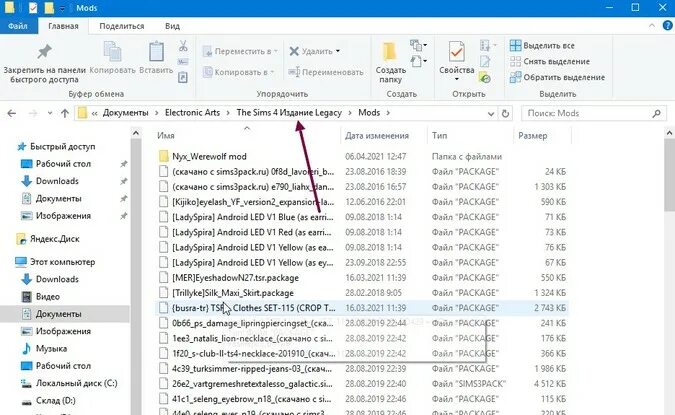Sort by the Тип column header
This screenshot has height=415, width=675.
[x=439, y=136]
